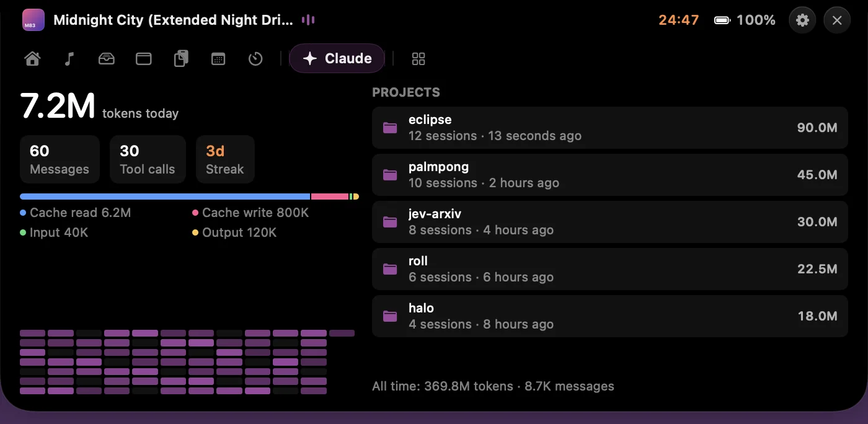The width and height of the screenshot is (868, 424).
Task: Click the 24:47 timer readout
Action: [679, 20]
